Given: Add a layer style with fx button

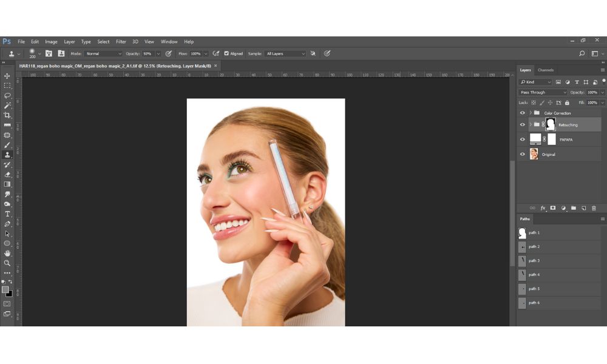Looking at the screenshot, I should [543, 208].
